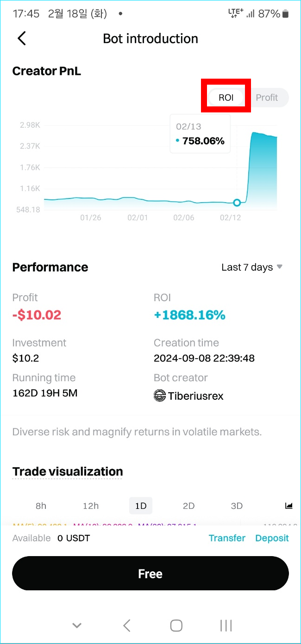The image size is (301, 644).
Task: Expand the Last 7 days dropdown
Action: [252, 267]
